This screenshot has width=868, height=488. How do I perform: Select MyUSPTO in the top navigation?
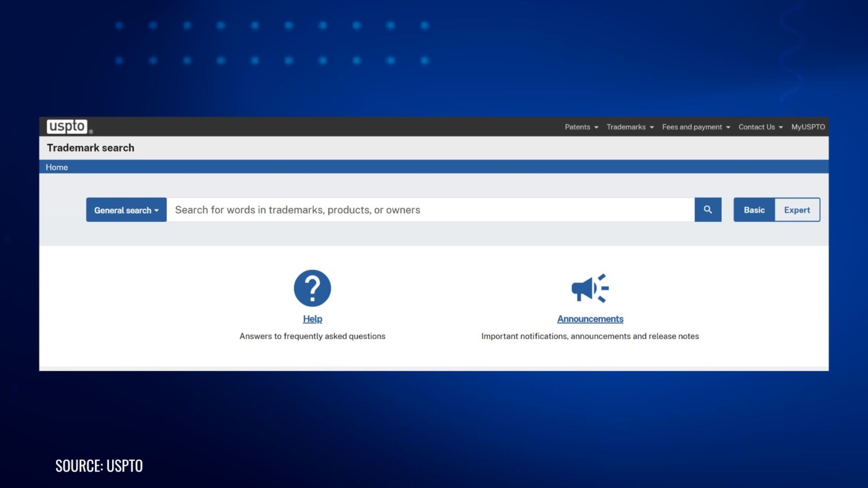808,126
